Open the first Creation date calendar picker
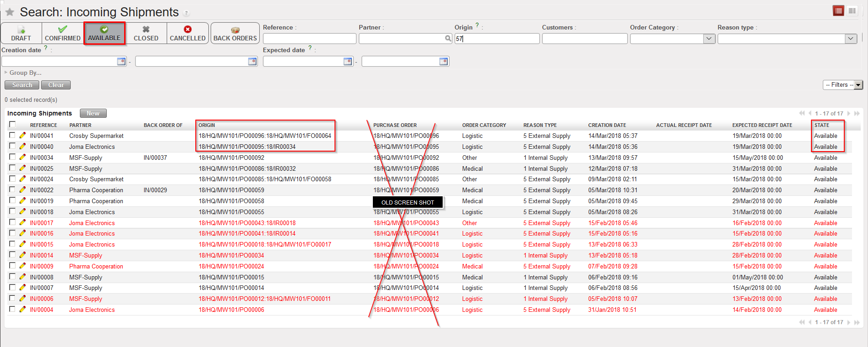Viewport: 868px width, 347px height. [121, 61]
